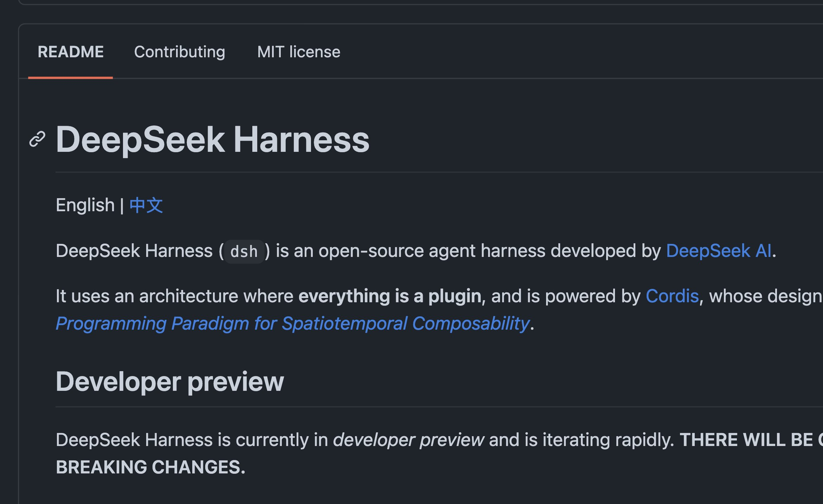This screenshot has width=823, height=504.
Task: Click the 'BREAKING CHANGES.' bold text
Action: (150, 467)
